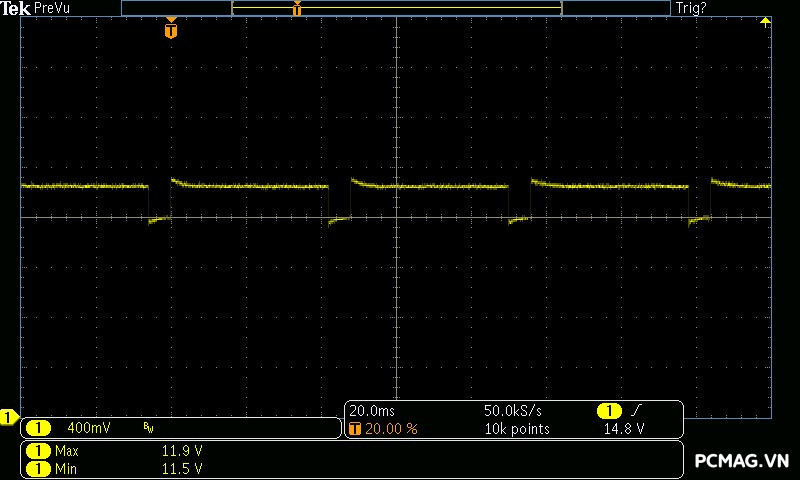Image resolution: width=800 pixels, height=480 pixels.
Task: Select the channel 1 badge beside 400mV
Action: pos(37,428)
